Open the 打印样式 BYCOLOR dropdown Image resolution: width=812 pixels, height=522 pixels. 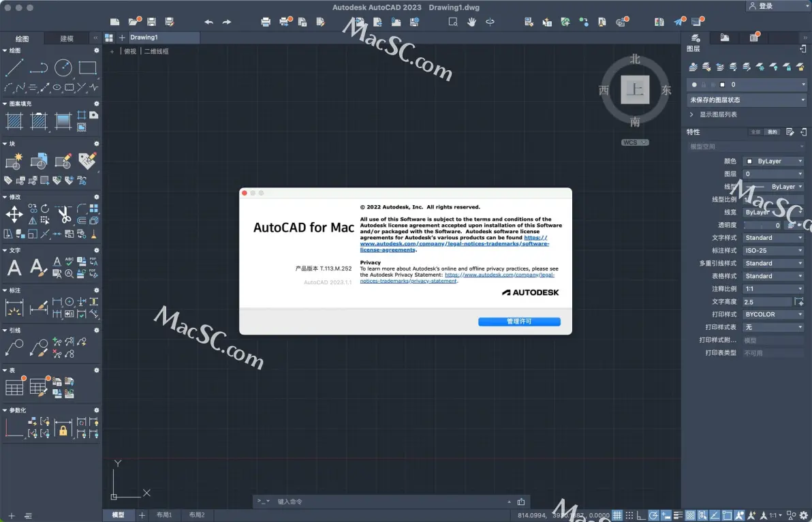(773, 314)
